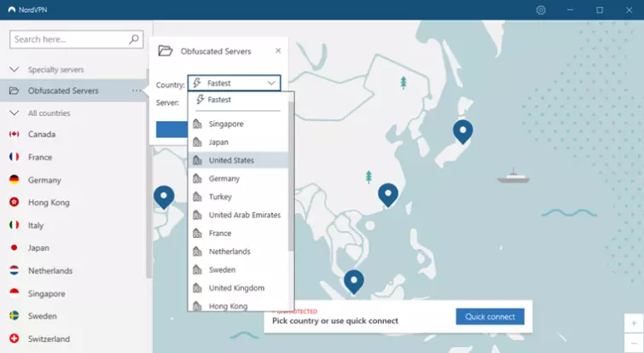Choose Fastest option in dropdown list
This screenshot has height=353, width=644.
[x=238, y=100]
